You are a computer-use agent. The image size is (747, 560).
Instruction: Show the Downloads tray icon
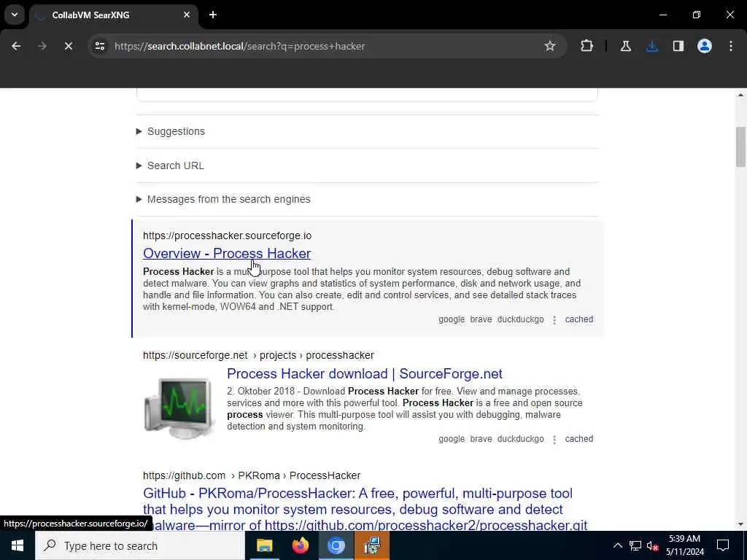coord(652,46)
